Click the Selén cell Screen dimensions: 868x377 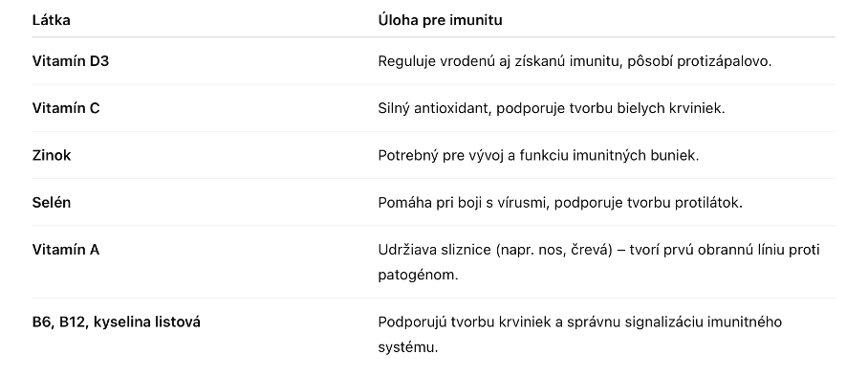click(52, 202)
